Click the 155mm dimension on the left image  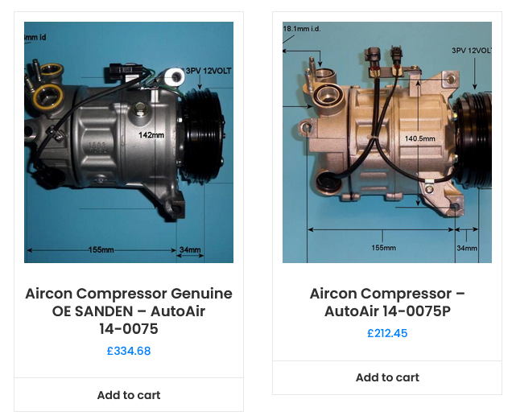click(101, 250)
